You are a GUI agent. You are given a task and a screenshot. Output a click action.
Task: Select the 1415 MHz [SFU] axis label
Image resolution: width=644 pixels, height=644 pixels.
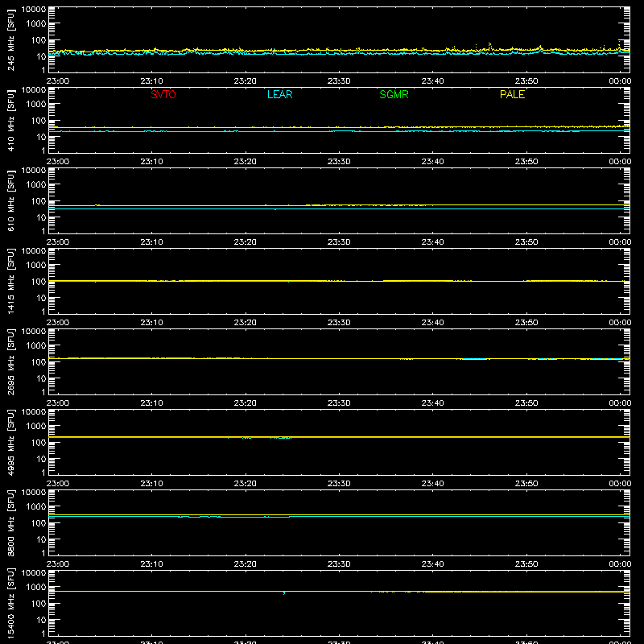click(10, 281)
